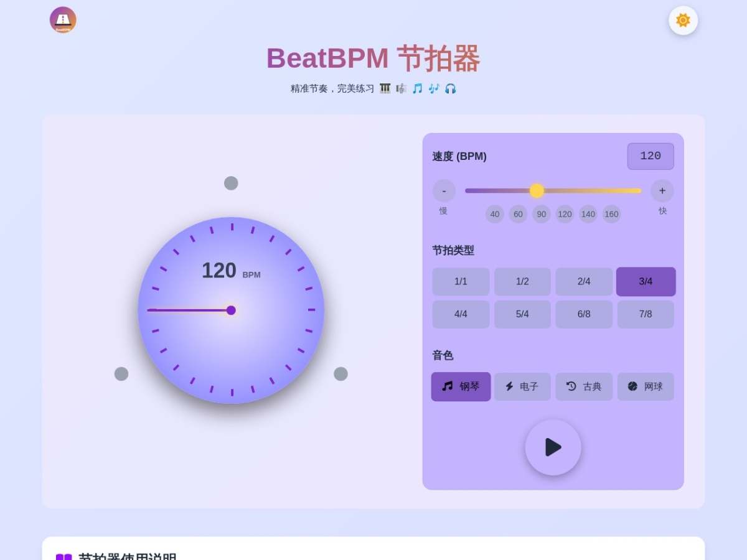Select the 4/4 time signature
Viewport: 747px width, 560px height.
point(461,314)
